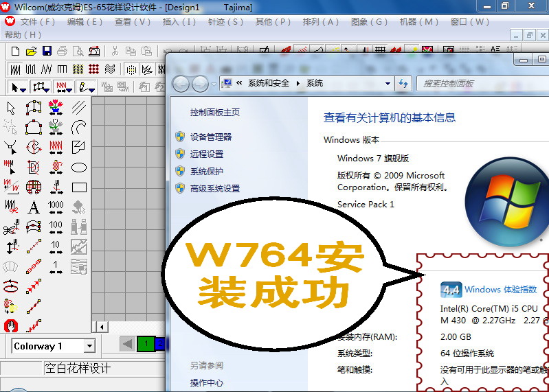Viewport: 549px width, 392px height.
Task: Select green color swatch 1 in palette
Action: [146, 343]
